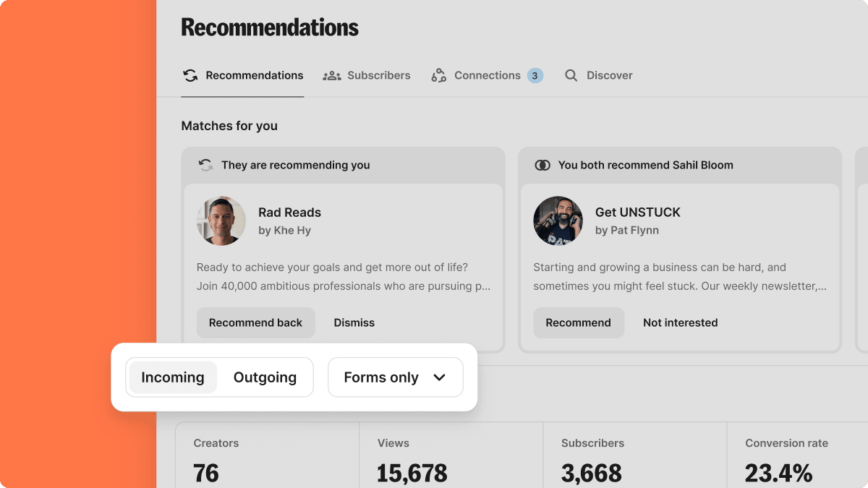Go to the Connections tab
The height and width of the screenshot is (488, 868).
tap(487, 75)
